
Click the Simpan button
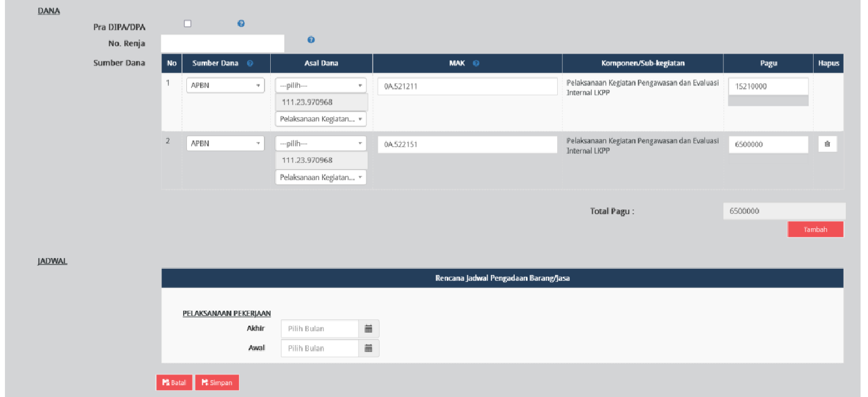(x=217, y=383)
